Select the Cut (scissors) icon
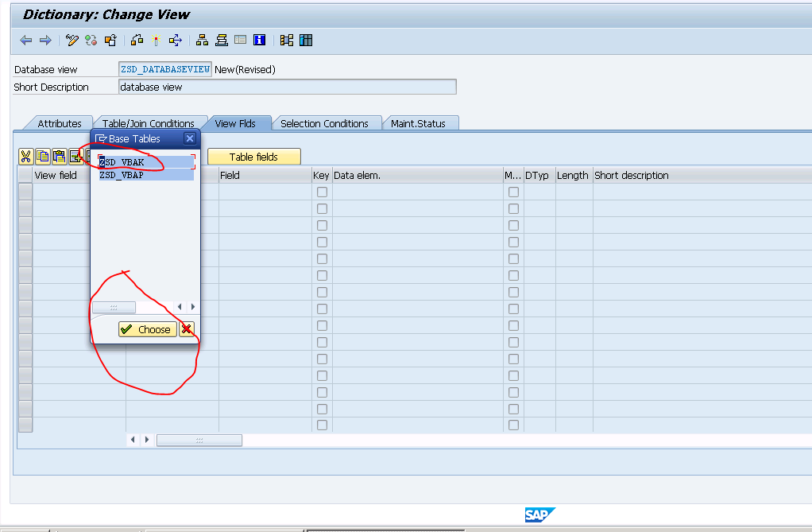Screen dimensions: 812x532 [x=25, y=157]
